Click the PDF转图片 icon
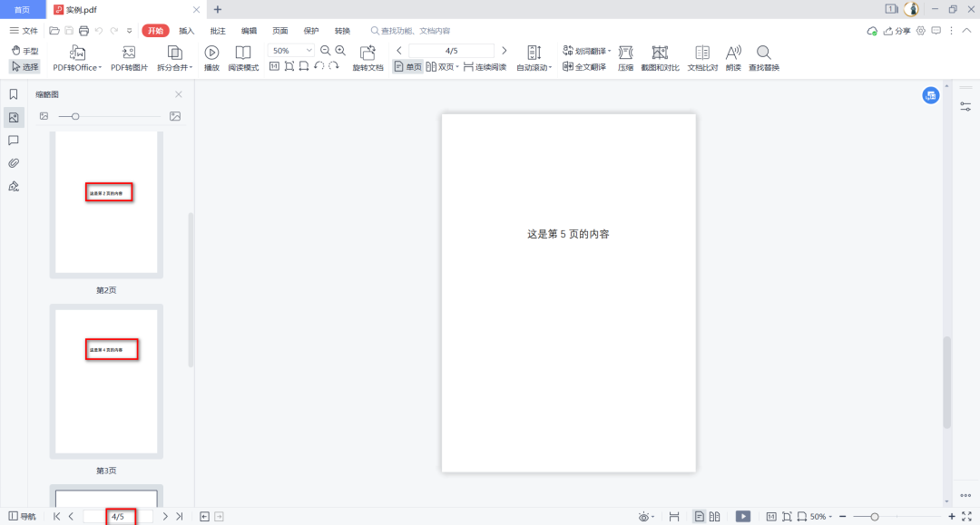980x525 pixels. pyautogui.click(x=129, y=59)
